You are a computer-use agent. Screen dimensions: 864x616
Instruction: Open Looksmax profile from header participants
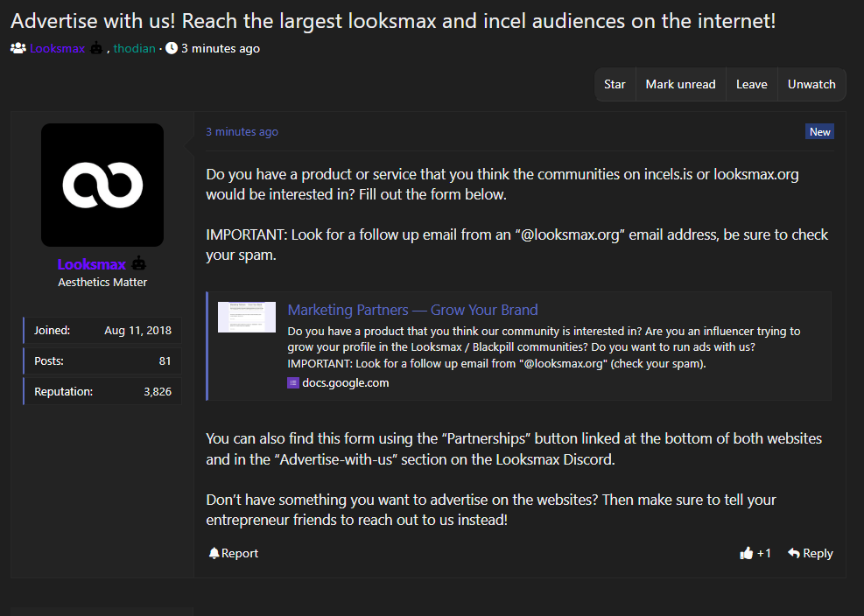[57, 48]
